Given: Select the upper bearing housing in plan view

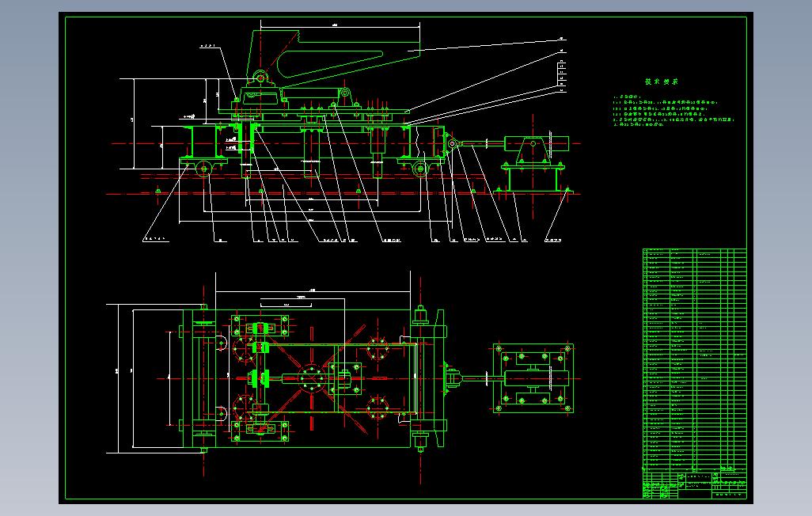Looking at the screenshot, I should click(x=260, y=328).
